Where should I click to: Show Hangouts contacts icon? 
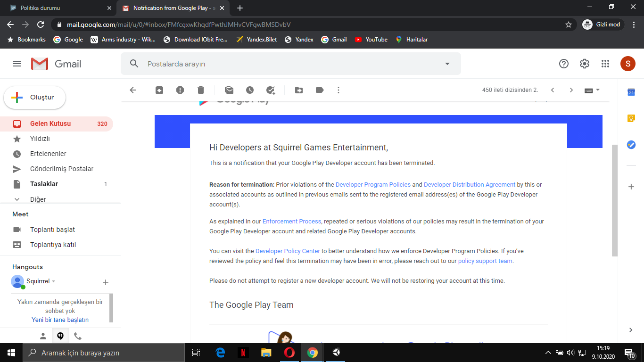tap(43, 336)
